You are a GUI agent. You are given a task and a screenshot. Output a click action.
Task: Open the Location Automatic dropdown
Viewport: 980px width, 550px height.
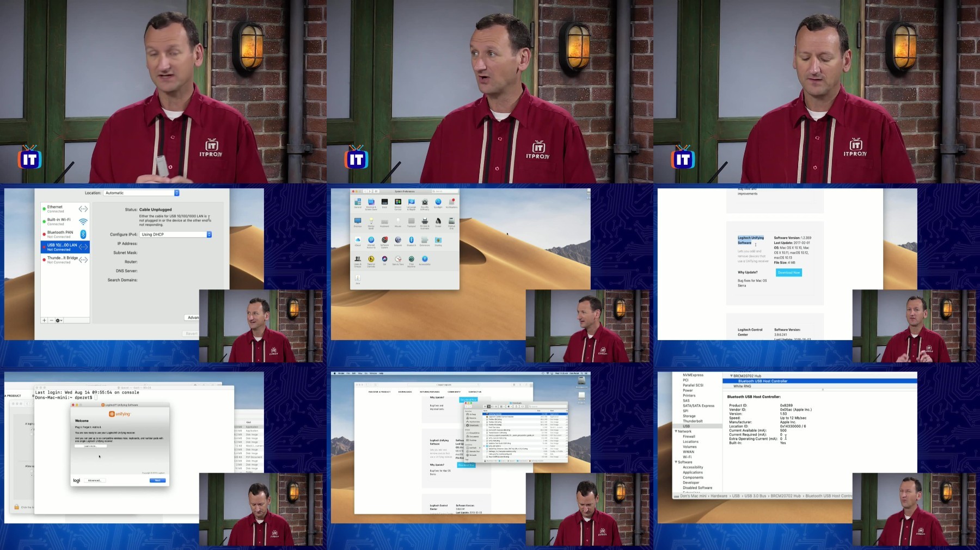[142, 193]
